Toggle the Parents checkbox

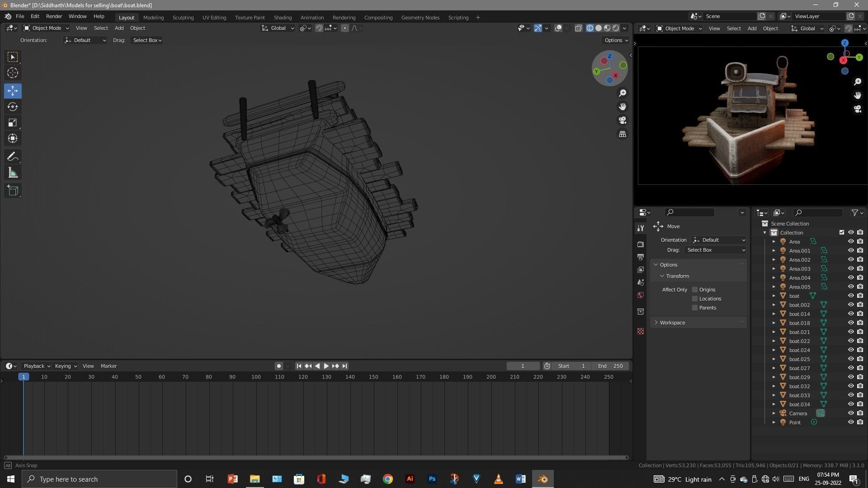point(695,308)
